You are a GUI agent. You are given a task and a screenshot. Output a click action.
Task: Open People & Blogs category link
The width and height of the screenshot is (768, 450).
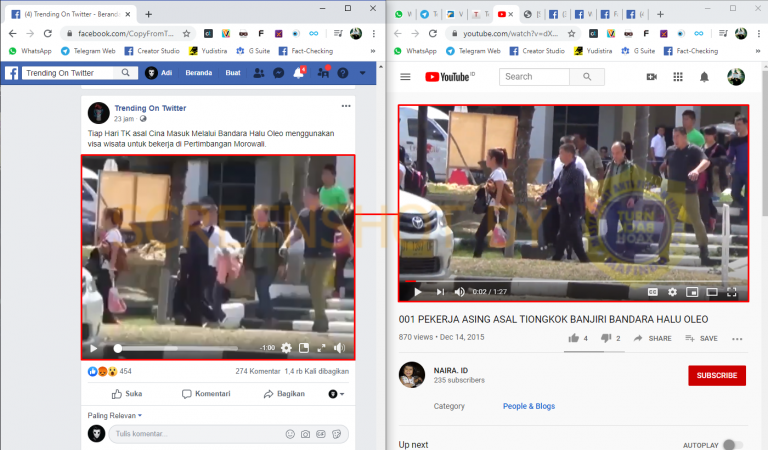(x=528, y=406)
